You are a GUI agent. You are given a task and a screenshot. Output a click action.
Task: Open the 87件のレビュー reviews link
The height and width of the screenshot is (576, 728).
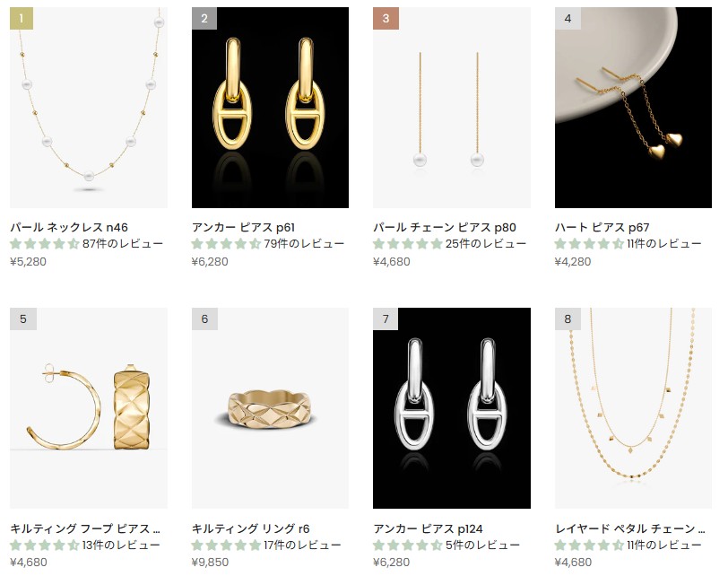pos(123,243)
